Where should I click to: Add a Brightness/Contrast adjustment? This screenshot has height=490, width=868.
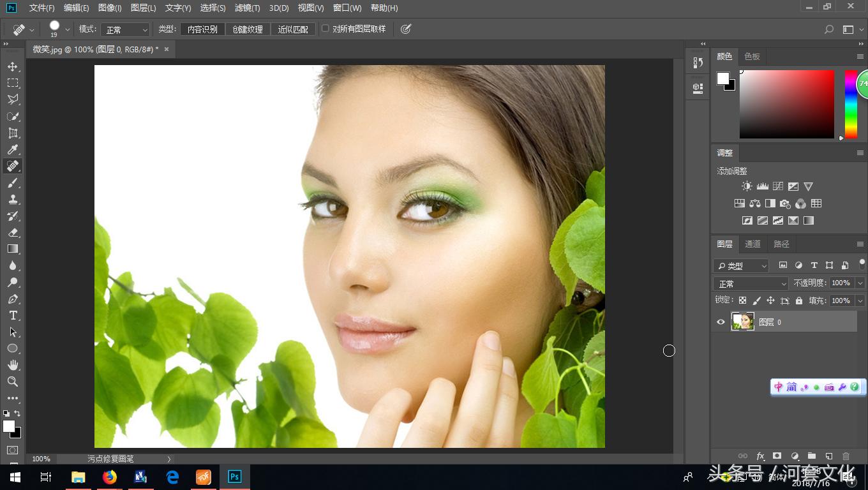click(x=745, y=186)
